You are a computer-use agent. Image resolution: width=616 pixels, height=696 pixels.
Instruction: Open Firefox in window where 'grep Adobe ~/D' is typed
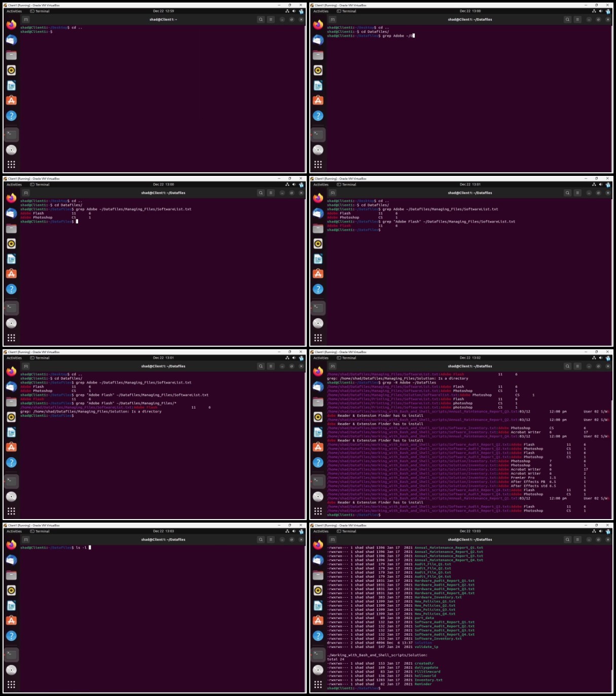[318, 25]
